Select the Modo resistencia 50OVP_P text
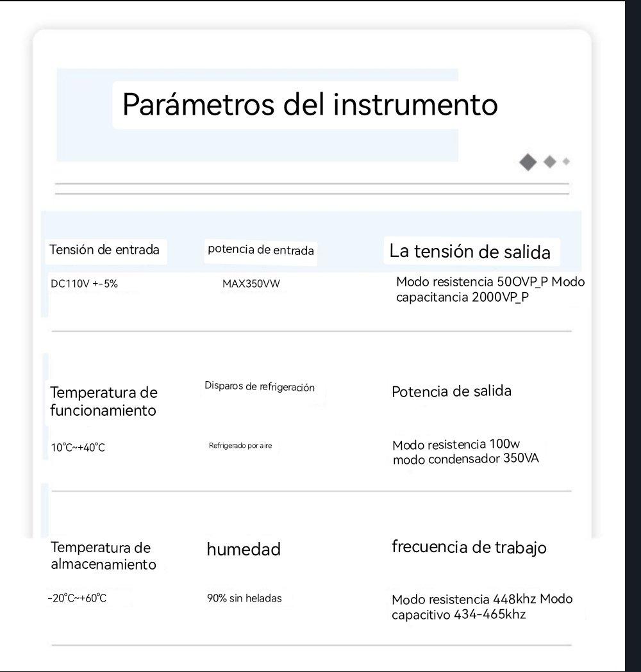Screen dimensions: 641x672 point(472,282)
